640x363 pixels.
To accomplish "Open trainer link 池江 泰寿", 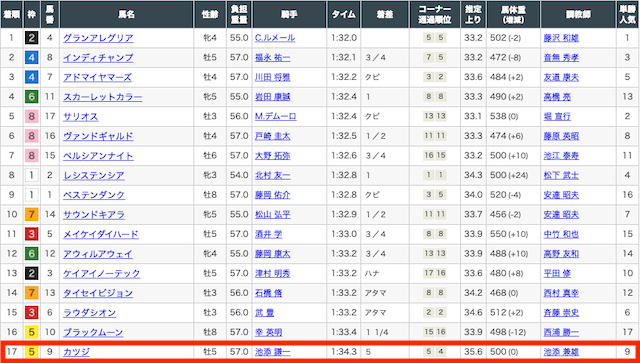I will pos(561,156).
